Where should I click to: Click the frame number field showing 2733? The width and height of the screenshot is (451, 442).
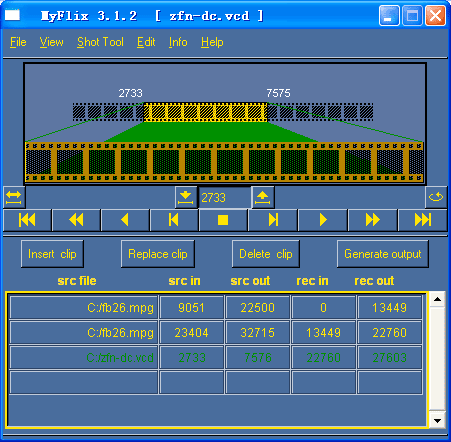click(x=224, y=198)
